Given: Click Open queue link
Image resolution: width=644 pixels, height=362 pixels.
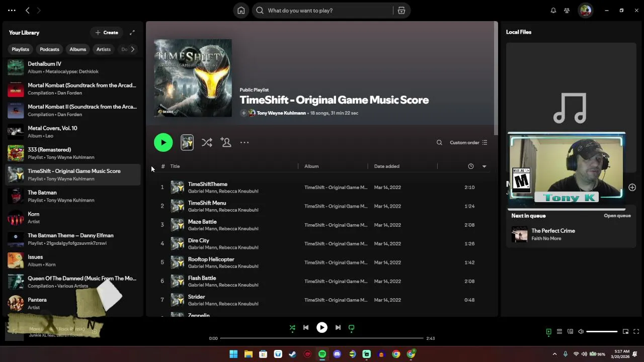Looking at the screenshot, I should coord(617,216).
